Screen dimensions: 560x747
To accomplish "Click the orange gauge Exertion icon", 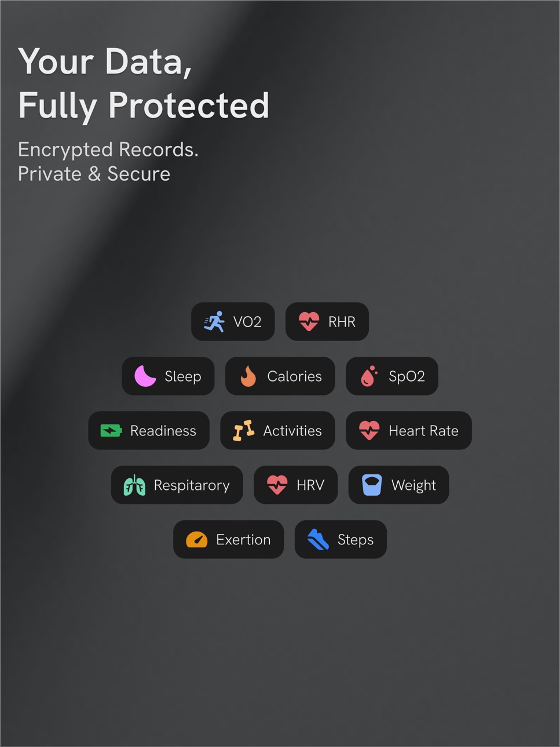I will click(197, 540).
